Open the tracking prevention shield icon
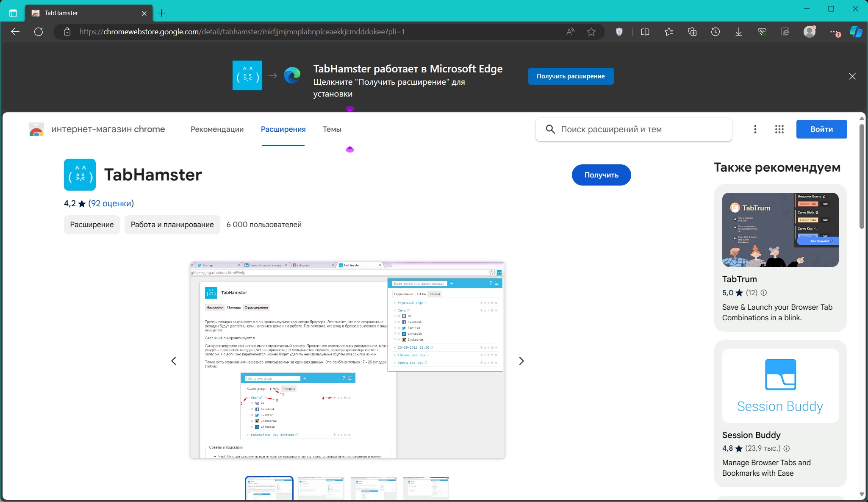Image resolution: width=868 pixels, height=502 pixels. pyautogui.click(x=619, y=32)
